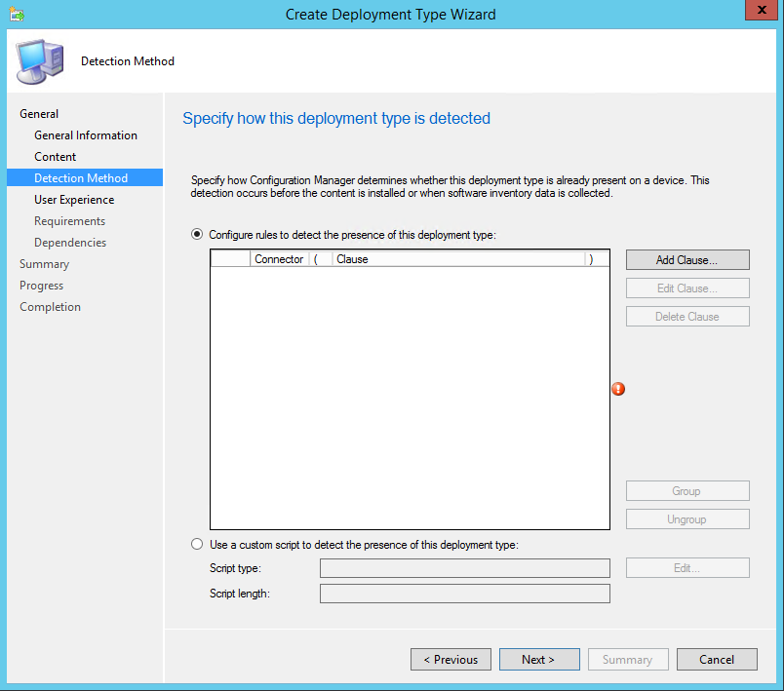Go back with the Previous button

451,660
